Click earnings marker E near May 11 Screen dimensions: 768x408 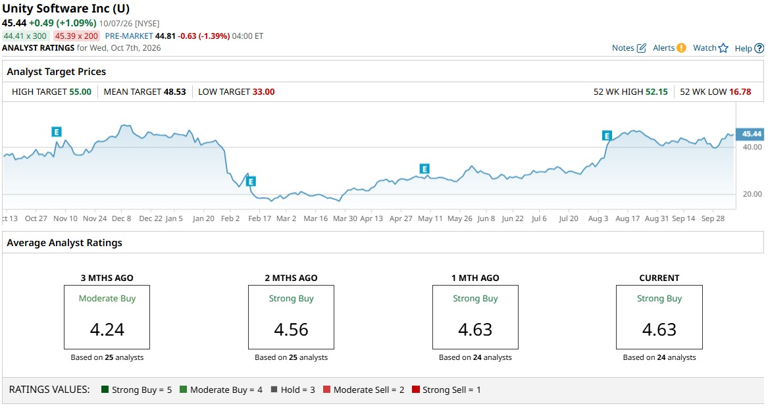click(x=425, y=169)
